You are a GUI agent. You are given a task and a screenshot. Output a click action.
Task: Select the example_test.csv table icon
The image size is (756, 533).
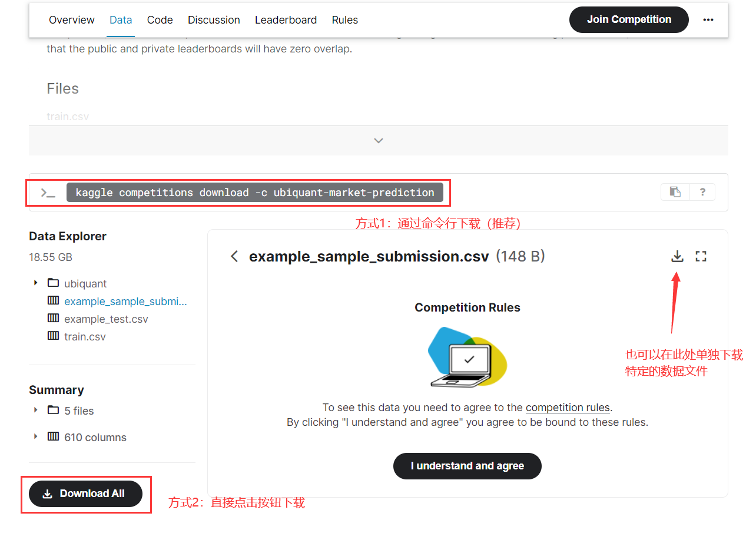[x=52, y=319]
